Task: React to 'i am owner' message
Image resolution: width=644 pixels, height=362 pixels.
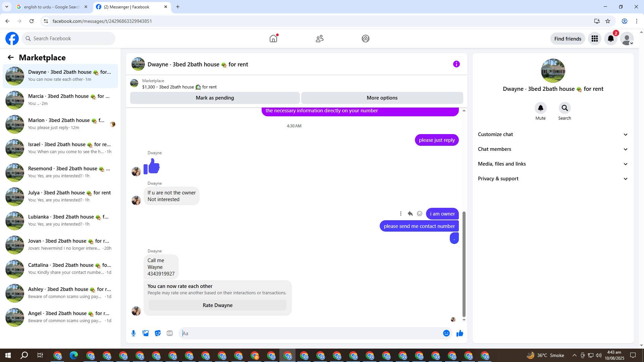Action: (x=419, y=214)
